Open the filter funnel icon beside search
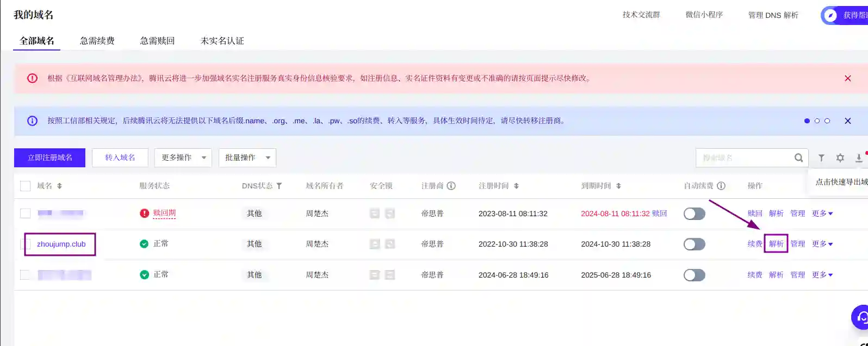This screenshot has width=868, height=346. point(821,158)
